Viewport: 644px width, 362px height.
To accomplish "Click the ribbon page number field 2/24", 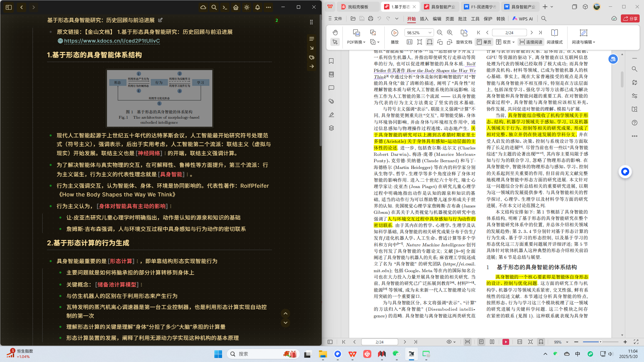I will (509, 33).
